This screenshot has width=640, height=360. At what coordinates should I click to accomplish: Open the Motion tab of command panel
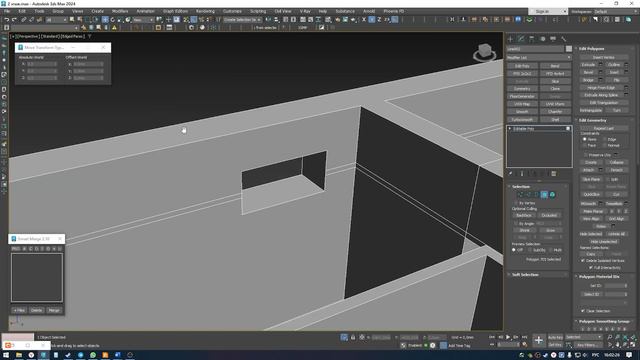(x=542, y=39)
